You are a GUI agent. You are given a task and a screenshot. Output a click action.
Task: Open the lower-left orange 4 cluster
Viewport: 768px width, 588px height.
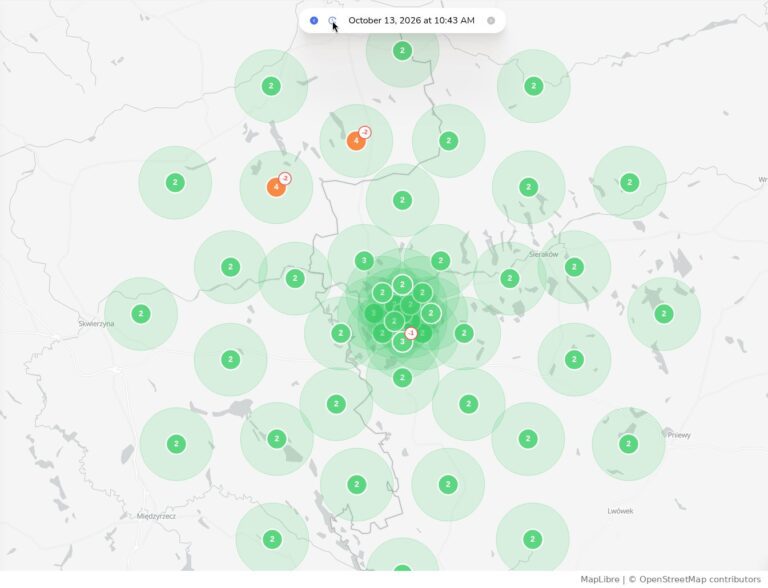276,187
